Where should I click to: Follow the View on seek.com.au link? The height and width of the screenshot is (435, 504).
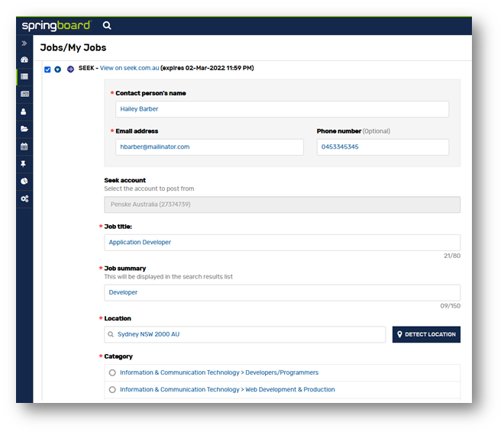point(129,68)
